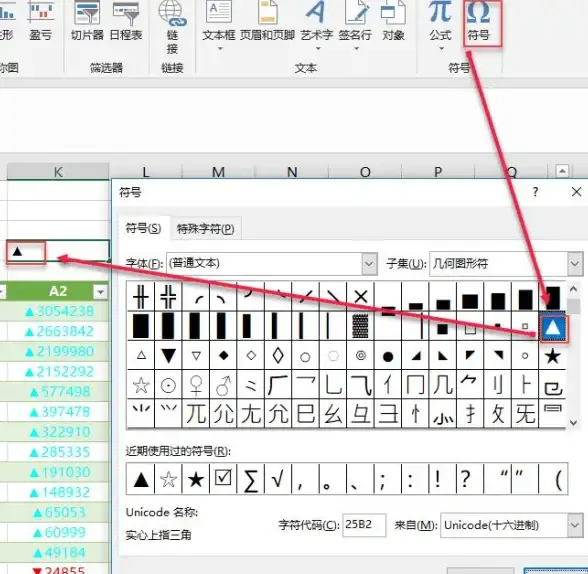
Task: Click the 字符代码 character code field
Action: (x=364, y=525)
